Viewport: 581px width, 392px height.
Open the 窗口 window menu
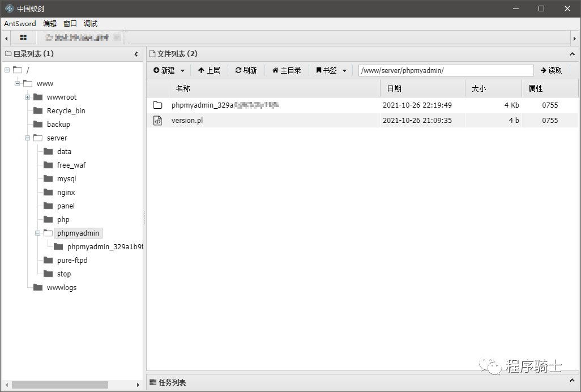[70, 24]
